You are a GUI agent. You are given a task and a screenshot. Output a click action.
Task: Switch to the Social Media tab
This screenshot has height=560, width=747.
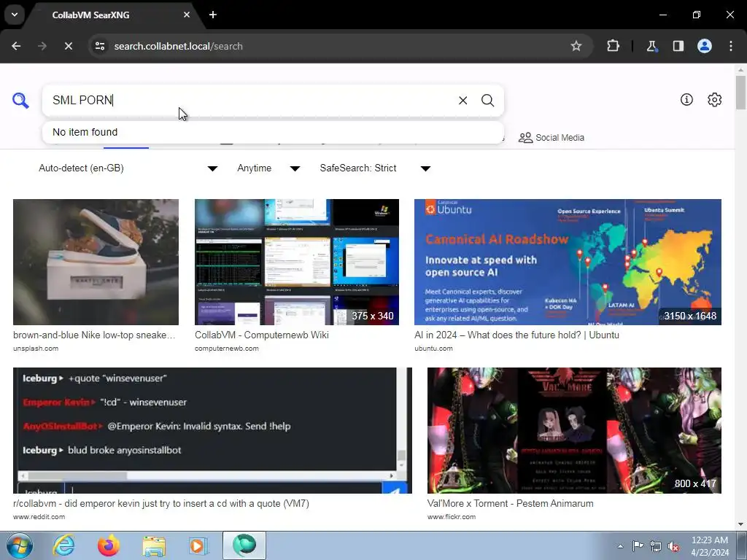[551, 138]
